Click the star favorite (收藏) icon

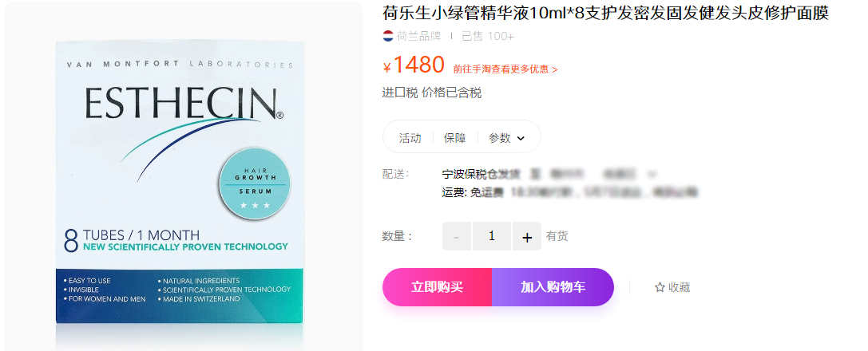point(660,287)
